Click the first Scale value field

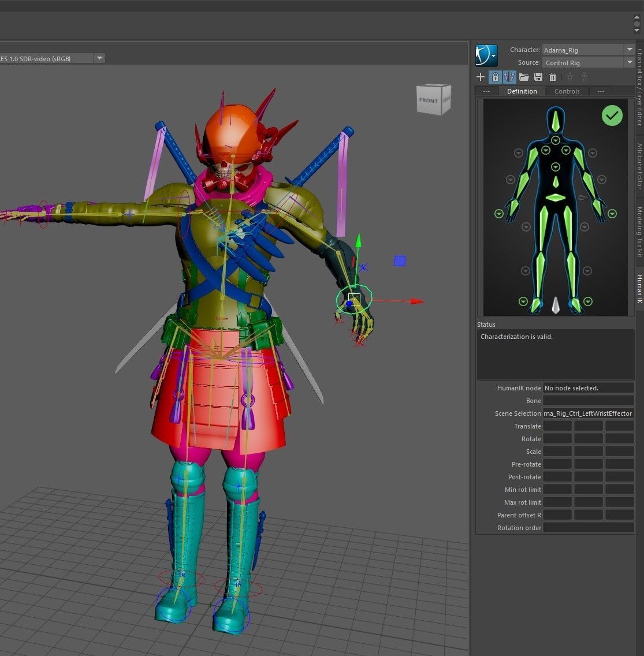coord(557,452)
